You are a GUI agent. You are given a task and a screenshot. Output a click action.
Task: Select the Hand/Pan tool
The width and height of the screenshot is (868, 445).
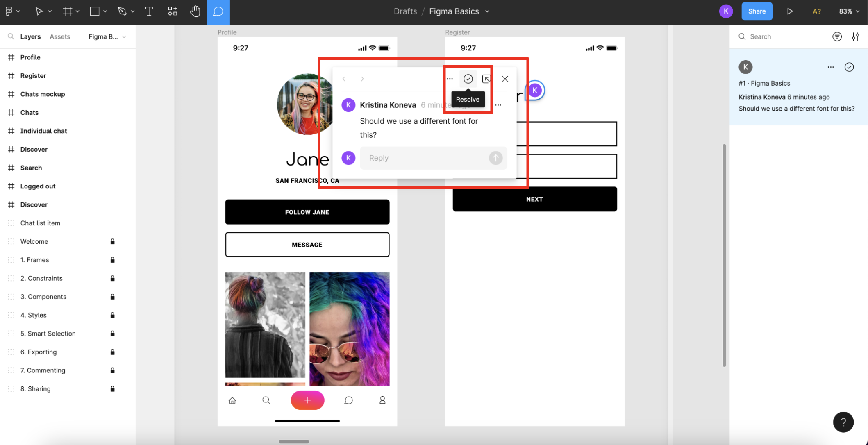[x=195, y=11]
